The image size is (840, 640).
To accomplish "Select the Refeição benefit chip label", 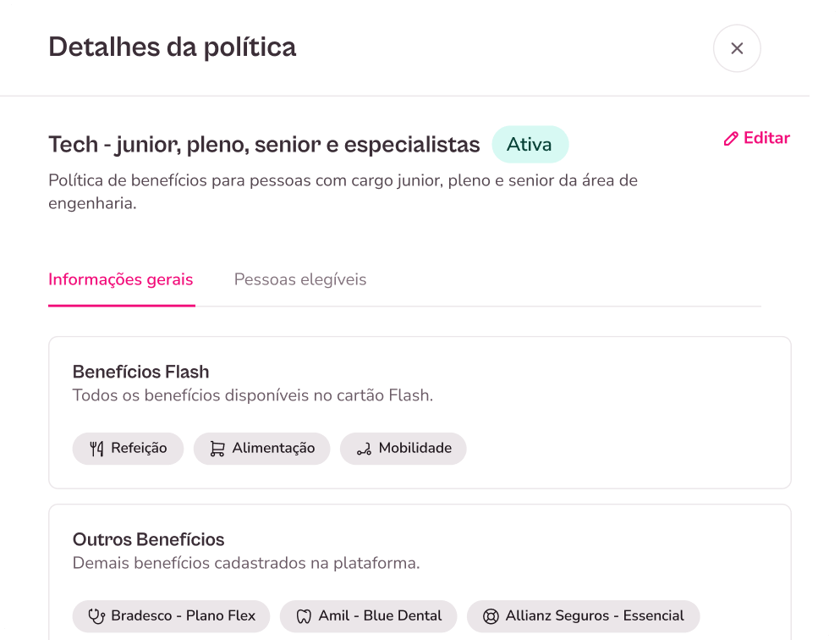I will tap(139, 449).
